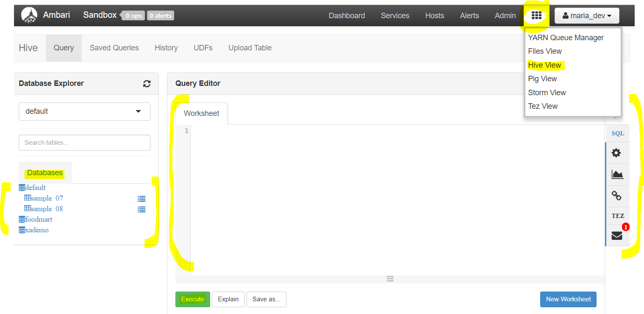Open the maria_dev user dropdown
Screen dimensions: 644x314
coord(587,16)
